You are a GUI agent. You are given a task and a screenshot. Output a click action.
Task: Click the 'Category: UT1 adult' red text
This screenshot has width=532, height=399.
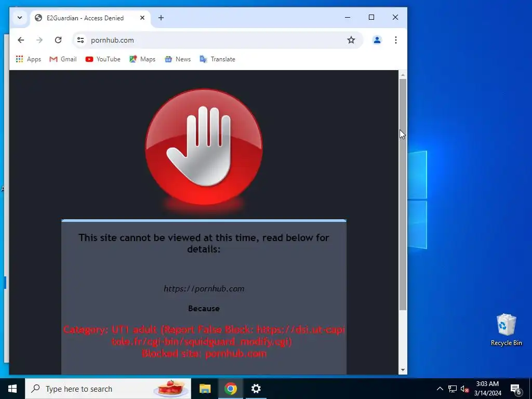pos(110,329)
